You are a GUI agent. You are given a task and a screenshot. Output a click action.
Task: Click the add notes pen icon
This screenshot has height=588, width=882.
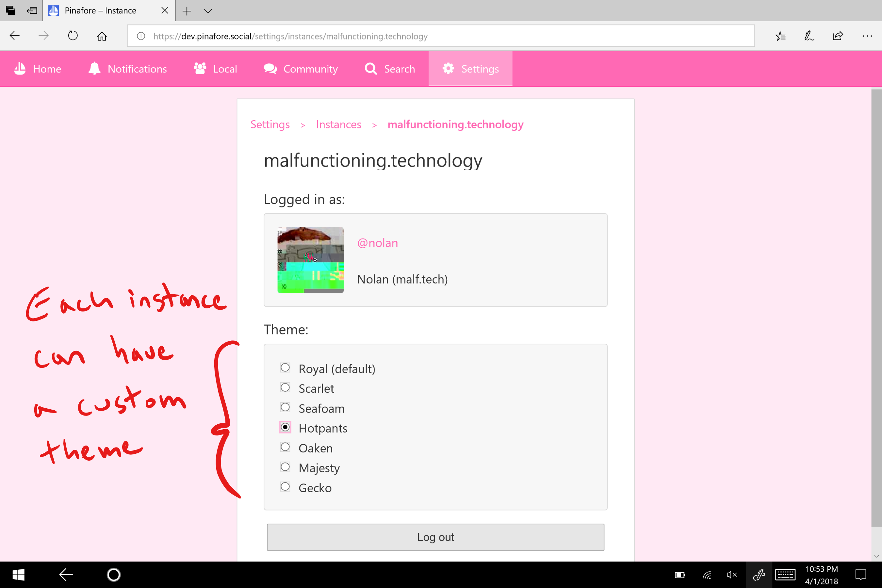click(809, 36)
